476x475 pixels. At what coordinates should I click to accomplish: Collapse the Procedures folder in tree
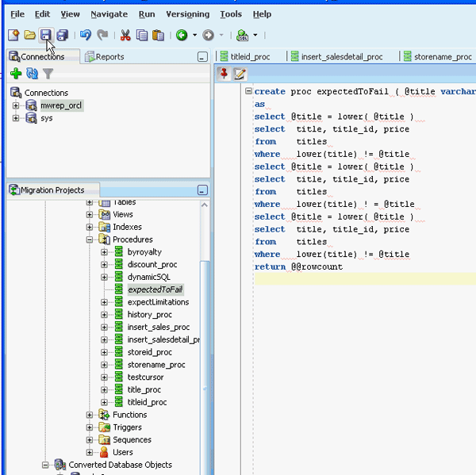[90, 239]
